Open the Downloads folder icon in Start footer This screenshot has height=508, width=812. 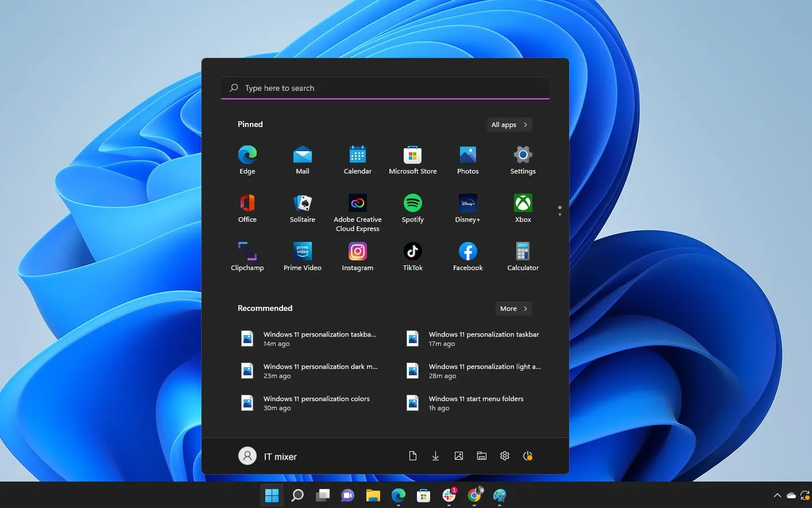(x=435, y=456)
